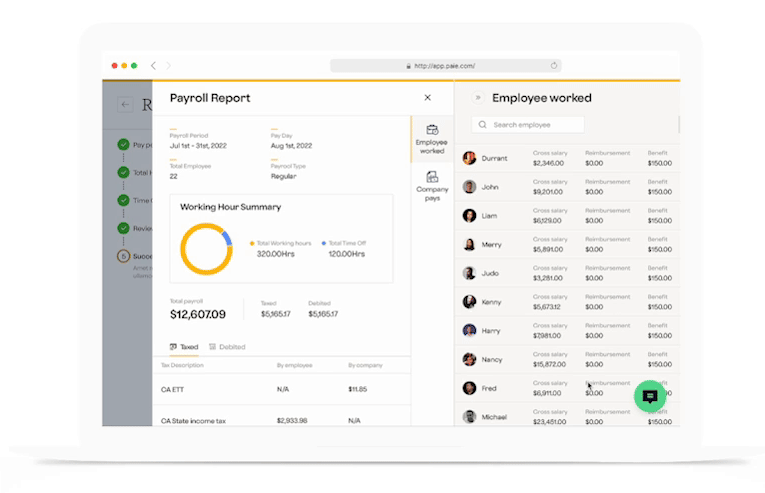Select employee name Michael
This screenshot has height=493, width=765.
pos(494,417)
